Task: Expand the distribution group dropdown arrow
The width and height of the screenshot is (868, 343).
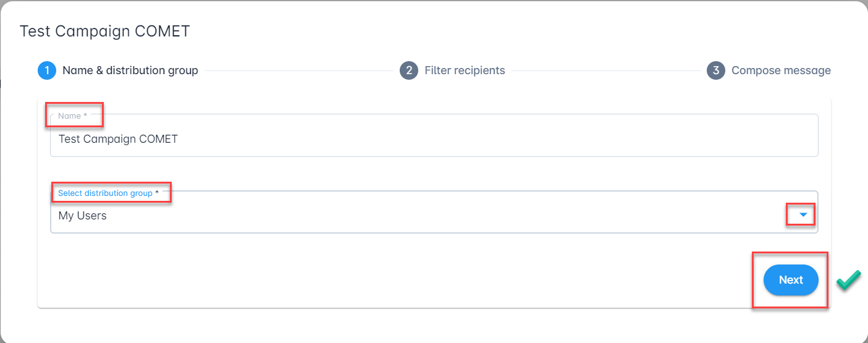Action: pos(803,215)
